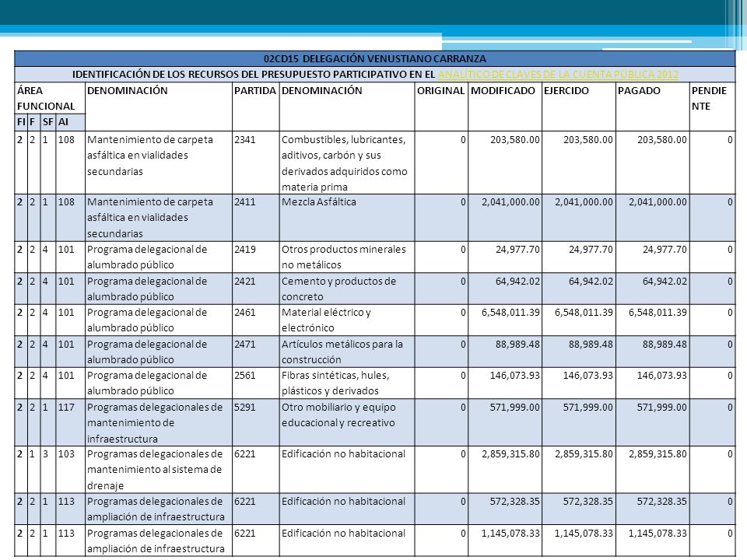Select partida 2341 cell
Viewport: 747px width, 560px height.
[x=256, y=163]
